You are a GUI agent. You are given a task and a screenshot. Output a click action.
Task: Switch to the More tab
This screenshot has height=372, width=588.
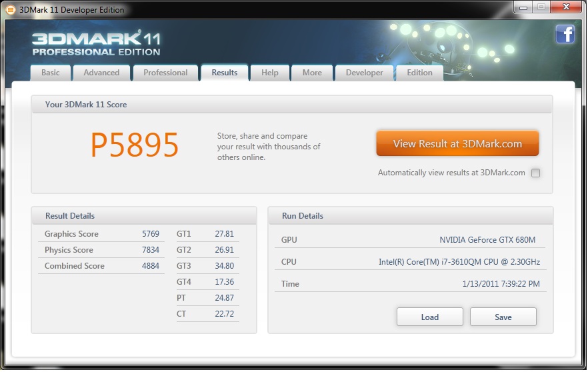click(x=312, y=73)
